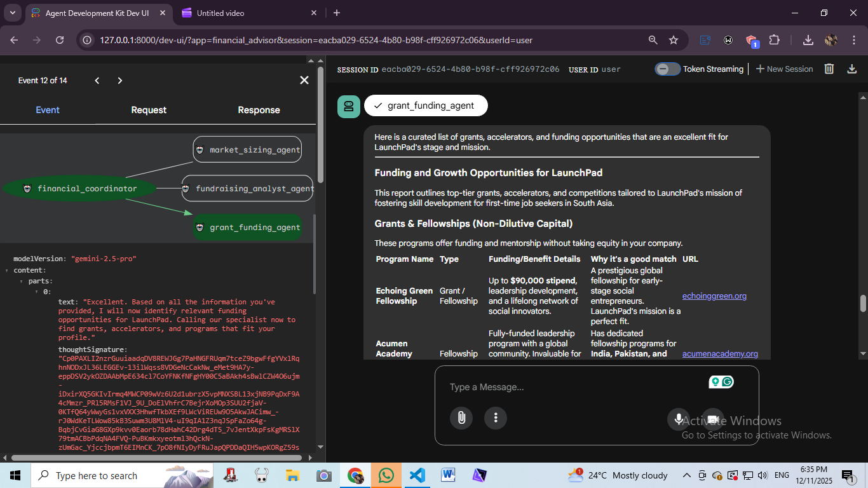The image size is (868, 488).
Task: Go to the next event
Action: 119,80
